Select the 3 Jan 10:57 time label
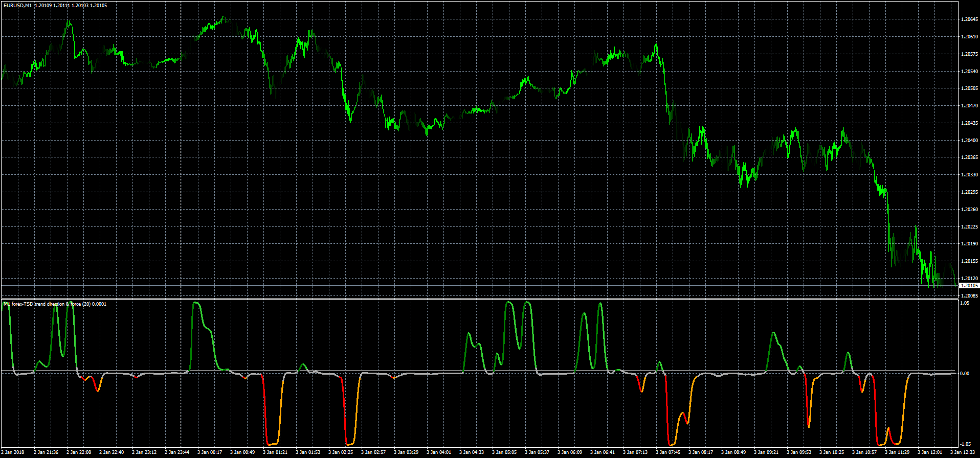Viewport: 980px width, 458px height. coord(864,452)
